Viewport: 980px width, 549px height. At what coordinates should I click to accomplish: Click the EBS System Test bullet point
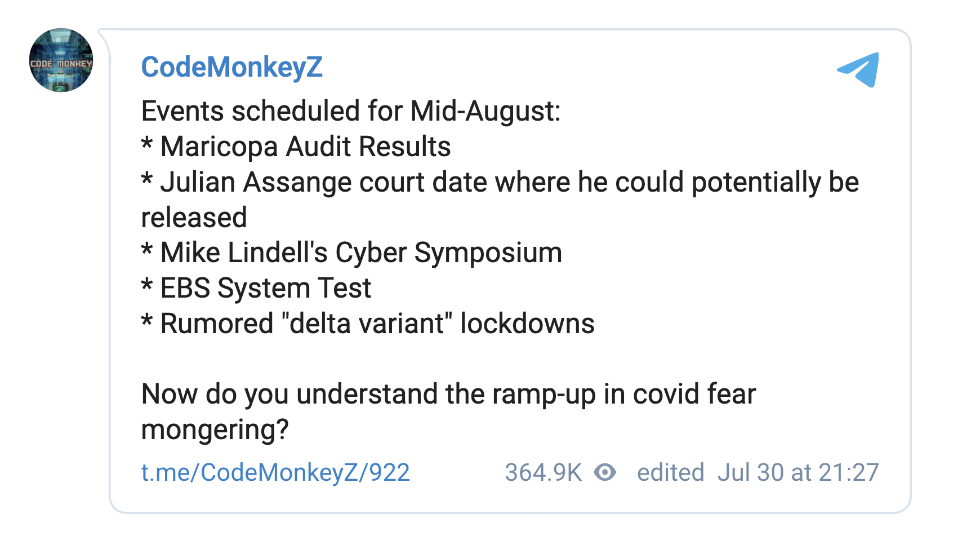tap(256, 288)
